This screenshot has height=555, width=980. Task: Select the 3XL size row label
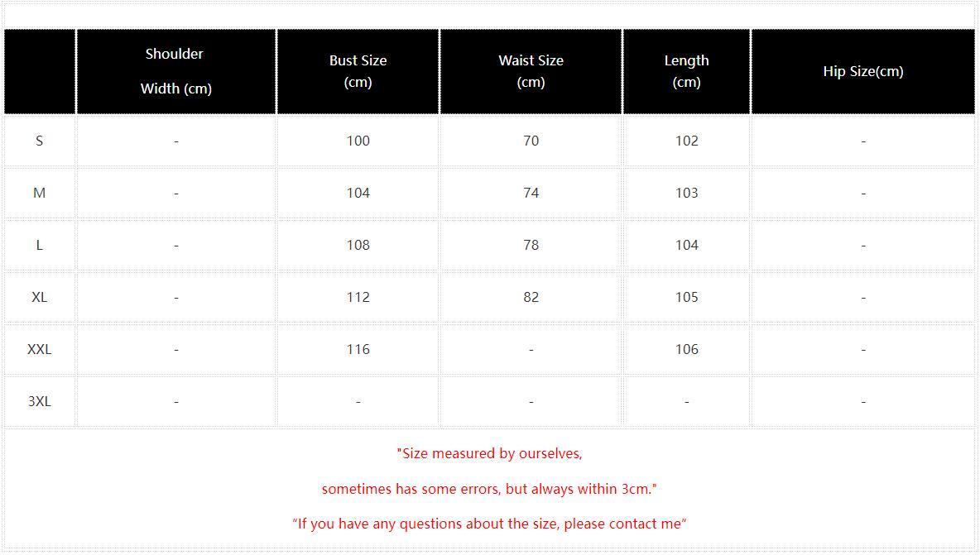pos(40,401)
